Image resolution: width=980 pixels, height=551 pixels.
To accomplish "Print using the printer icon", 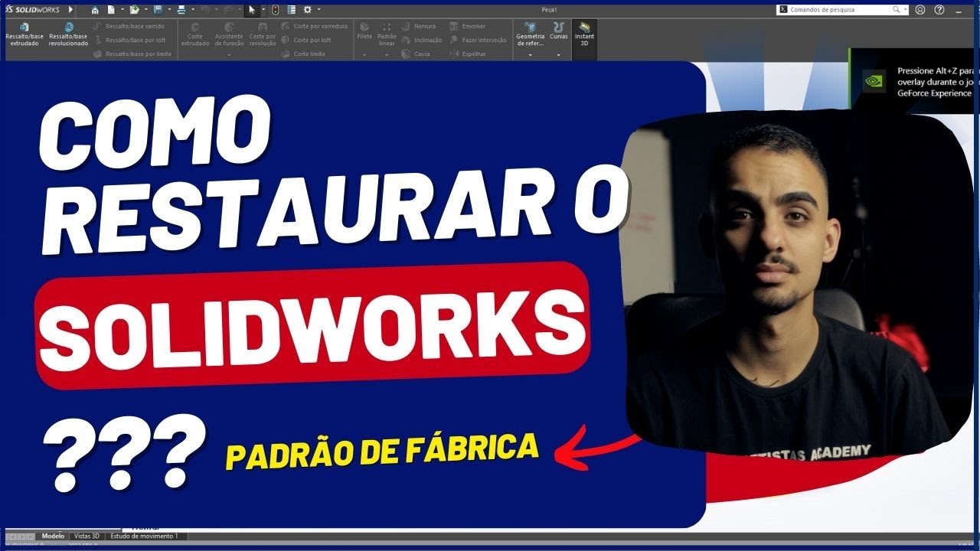I will [181, 10].
